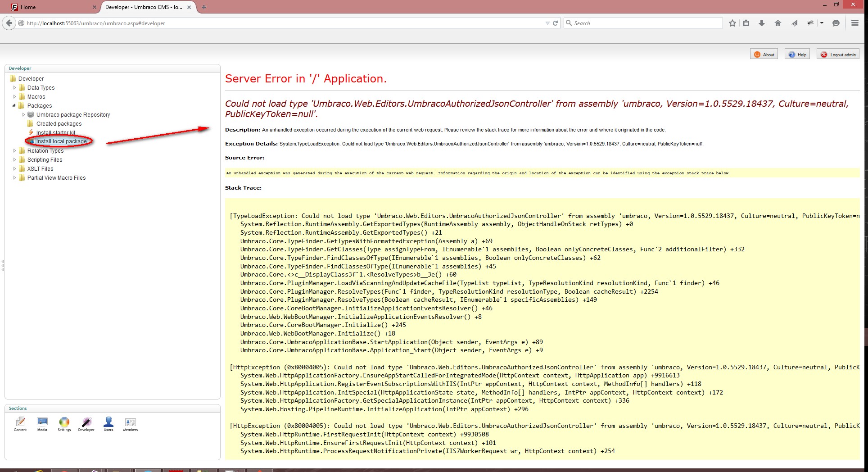Expand the Scripting Files node
This screenshot has height=472, width=868.
[14, 159]
